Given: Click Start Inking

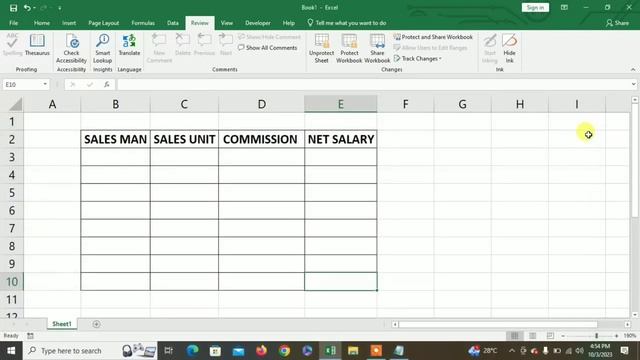Looking at the screenshot, I should 489,49.
